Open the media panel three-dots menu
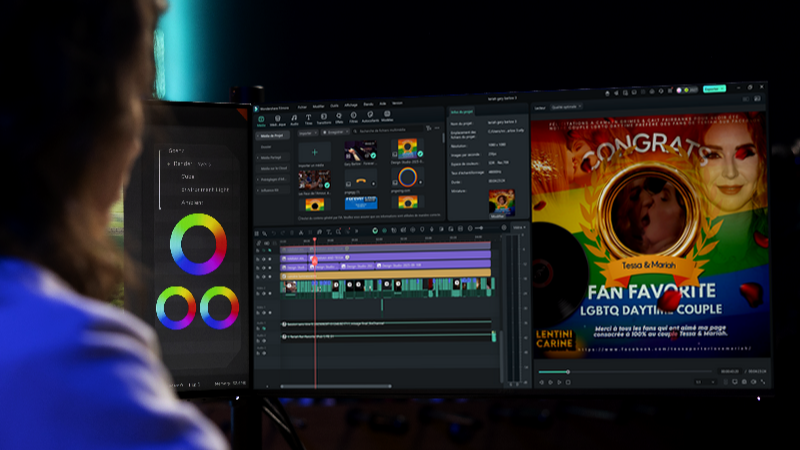The width and height of the screenshot is (800, 450). pyautogui.click(x=437, y=128)
